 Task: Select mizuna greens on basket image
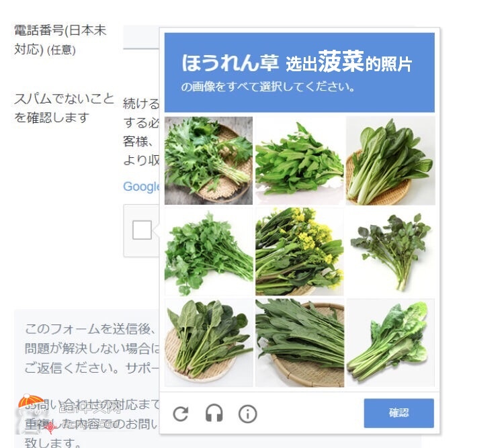click(x=208, y=161)
